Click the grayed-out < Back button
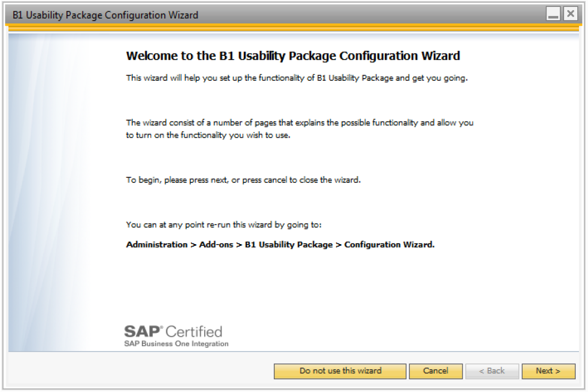Viewport: 588px width, 392px height. [492, 371]
